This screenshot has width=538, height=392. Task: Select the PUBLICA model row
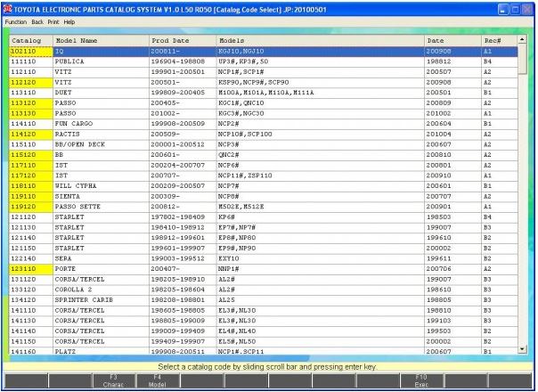(x=264, y=61)
